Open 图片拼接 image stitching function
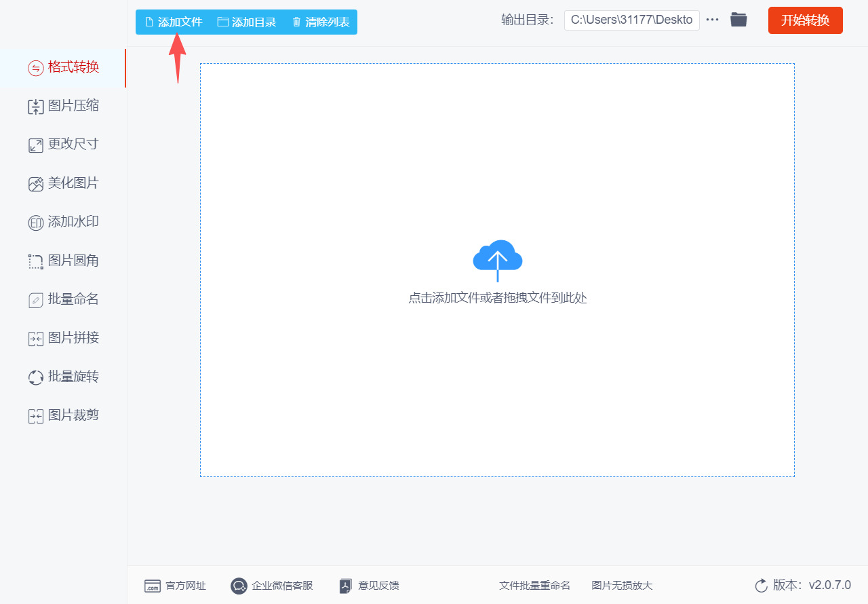This screenshot has height=604, width=868. click(x=63, y=338)
